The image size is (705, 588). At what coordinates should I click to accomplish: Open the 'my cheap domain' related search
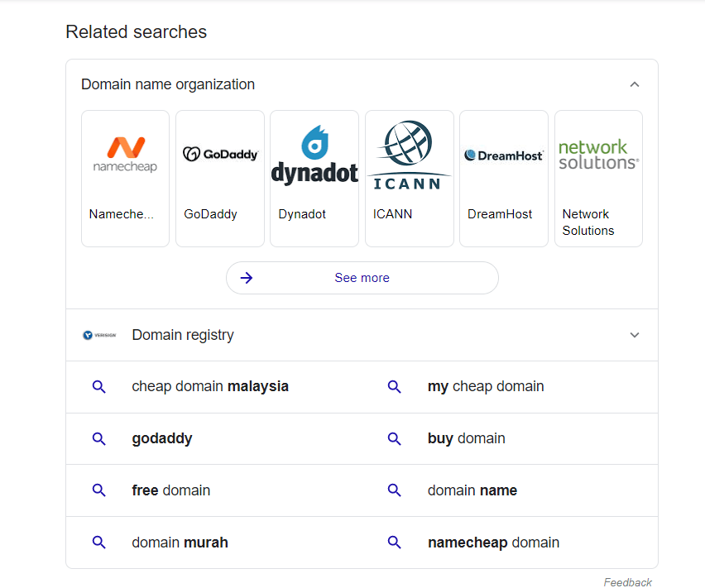point(486,386)
